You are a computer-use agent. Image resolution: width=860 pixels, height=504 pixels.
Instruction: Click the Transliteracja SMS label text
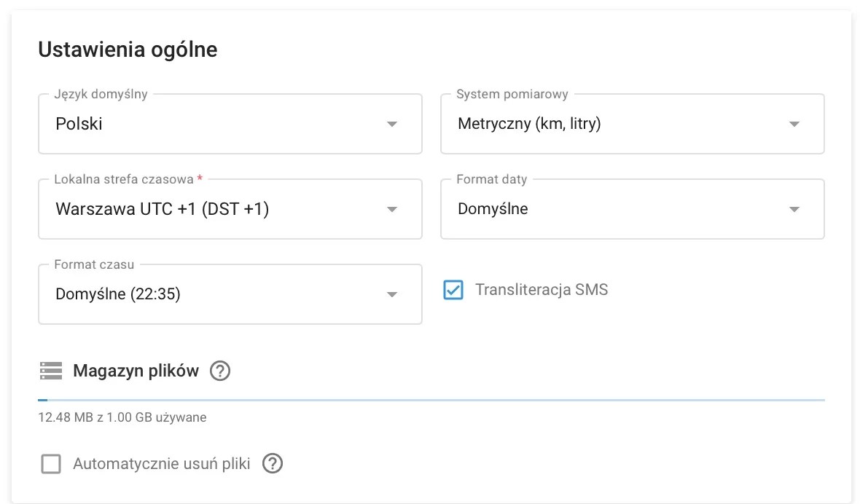(x=542, y=290)
